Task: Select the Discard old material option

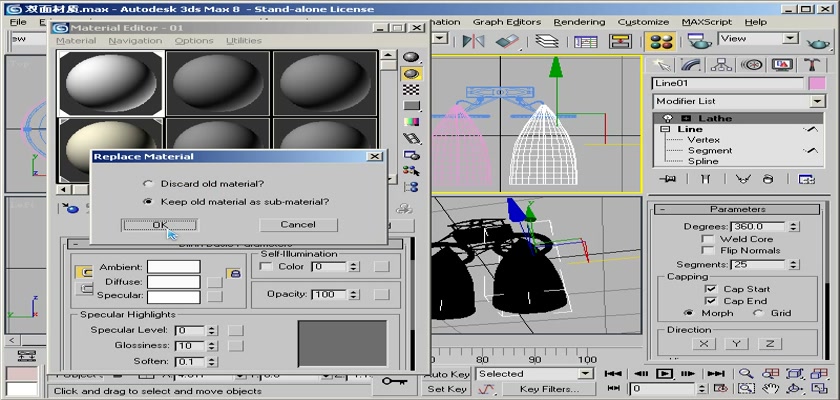Action: 148,184
